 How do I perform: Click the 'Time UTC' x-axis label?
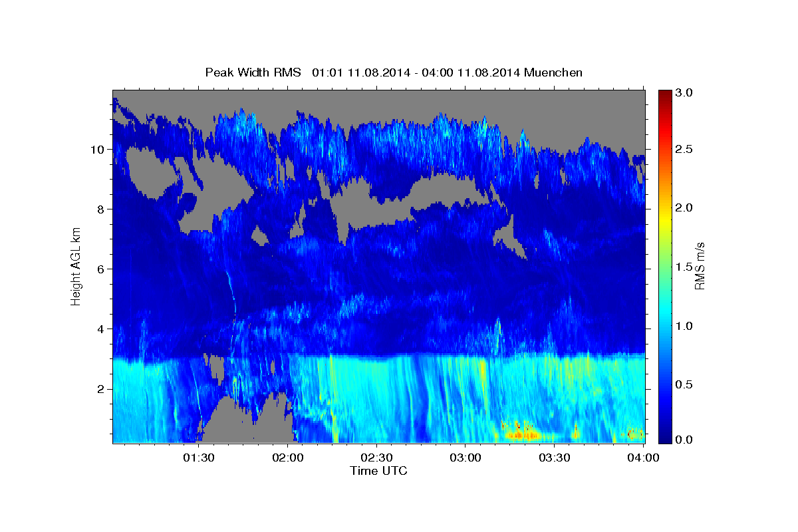(378, 471)
